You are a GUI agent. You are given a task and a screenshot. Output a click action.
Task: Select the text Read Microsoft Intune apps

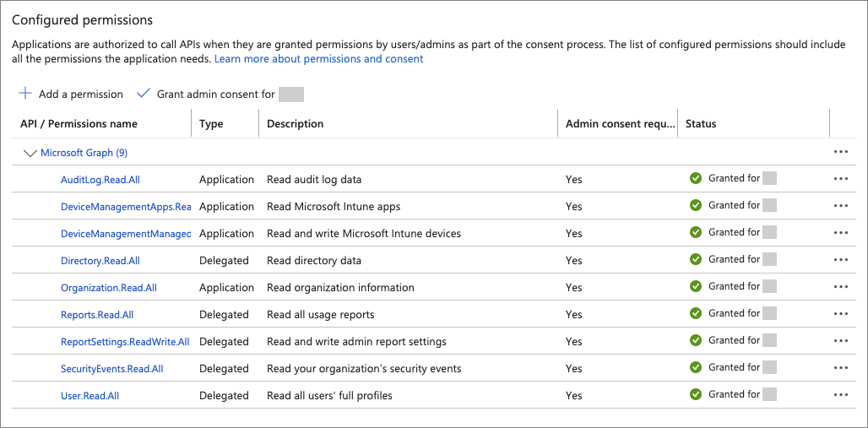334,207
